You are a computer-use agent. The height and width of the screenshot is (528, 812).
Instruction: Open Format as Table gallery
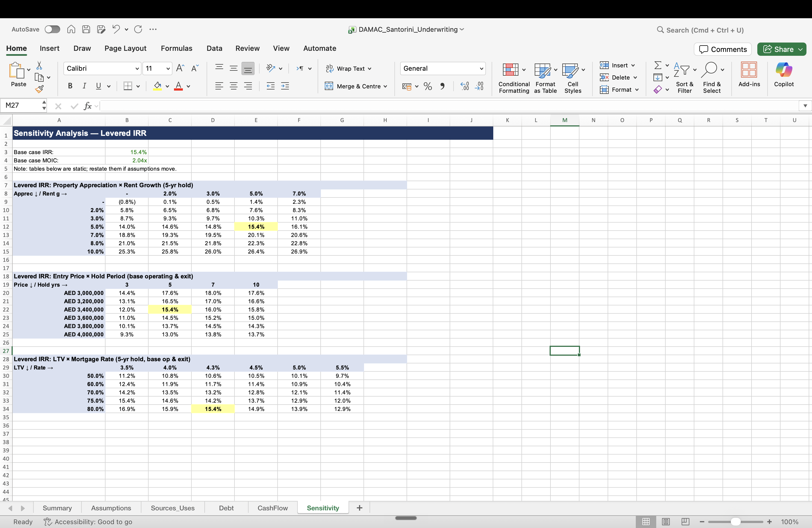[x=545, y=78]
